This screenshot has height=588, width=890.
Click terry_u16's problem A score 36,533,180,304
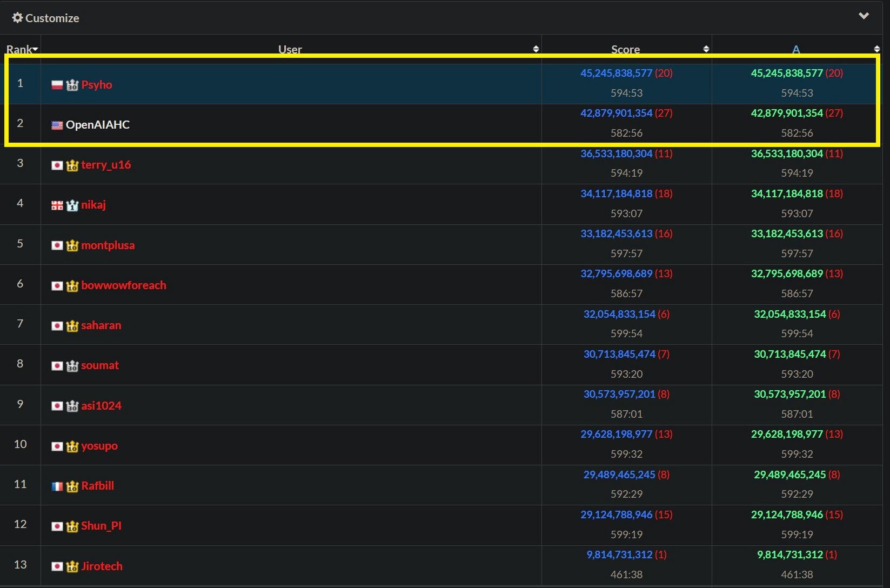pyautogui.click(x=787, y=153)
